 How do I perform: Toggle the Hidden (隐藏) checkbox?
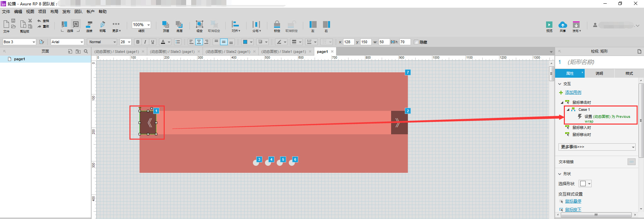pyautogui.click(x=416, y=42)
